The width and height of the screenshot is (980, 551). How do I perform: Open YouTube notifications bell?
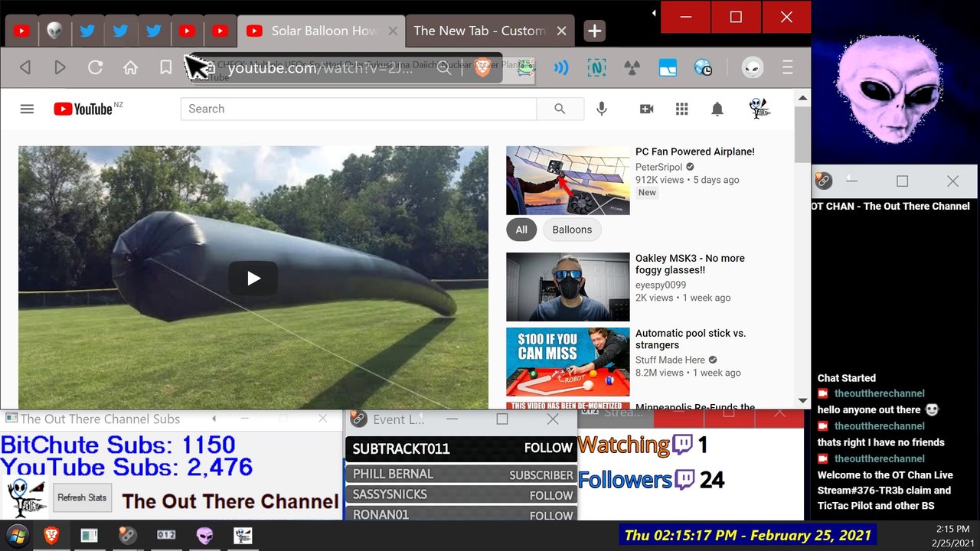point(717,109)
